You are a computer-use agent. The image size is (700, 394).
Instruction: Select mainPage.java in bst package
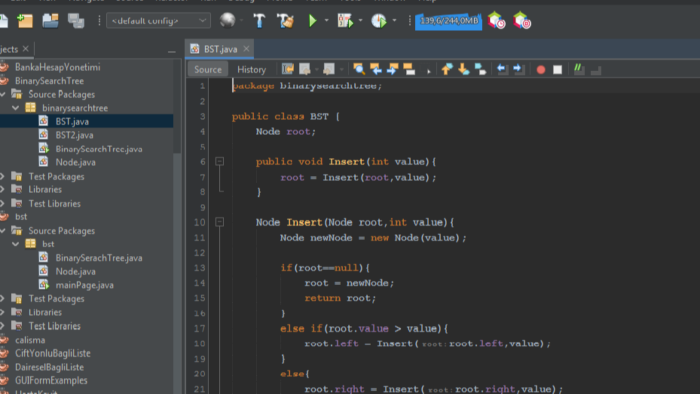(x=84, y=285)
